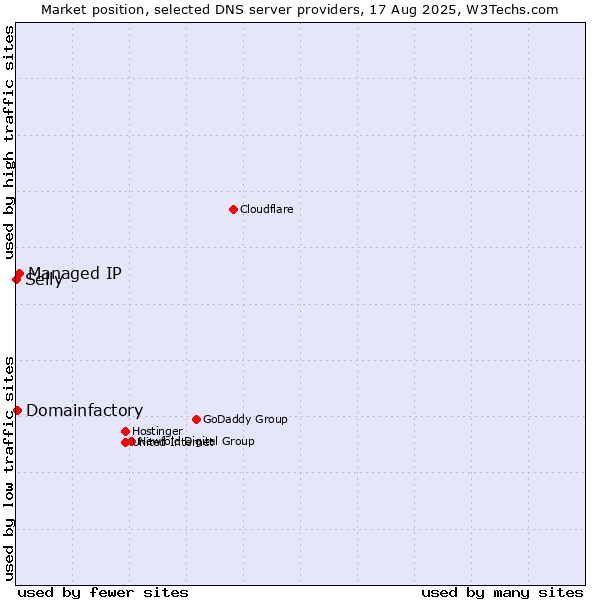Click the 'used by low traffic sites' axis label

pyautogui.click(x=8, y=469)
